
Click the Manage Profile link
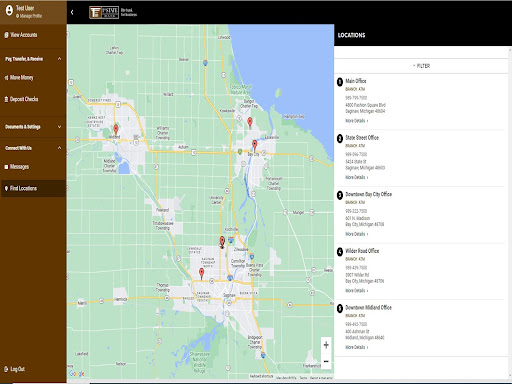[x=29, y=16]
